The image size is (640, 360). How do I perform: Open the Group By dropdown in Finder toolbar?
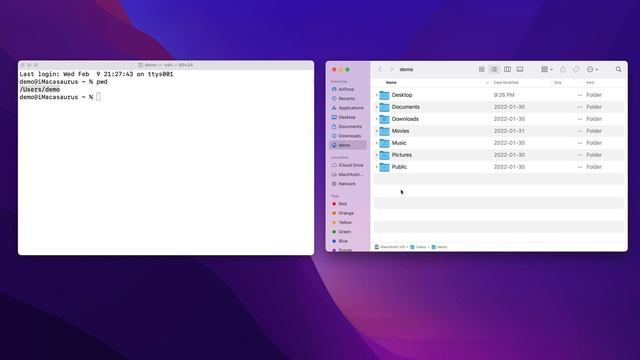click(547, 69)
